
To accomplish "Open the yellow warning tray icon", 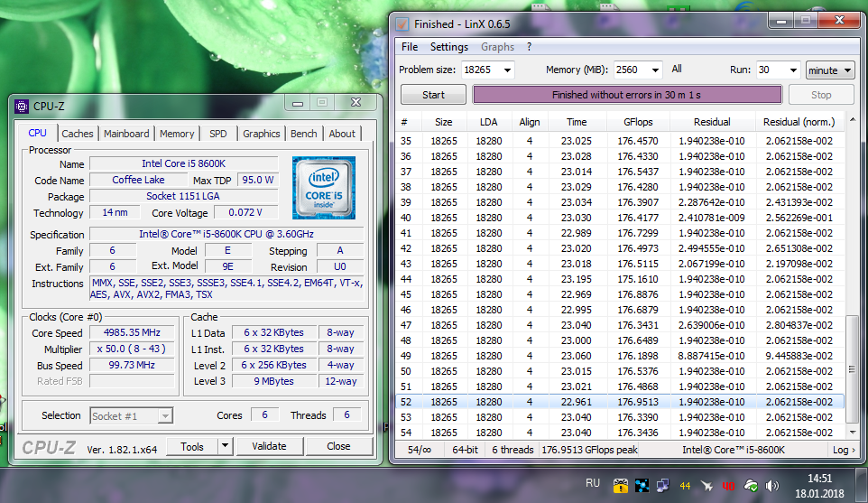I will point(621,486).
